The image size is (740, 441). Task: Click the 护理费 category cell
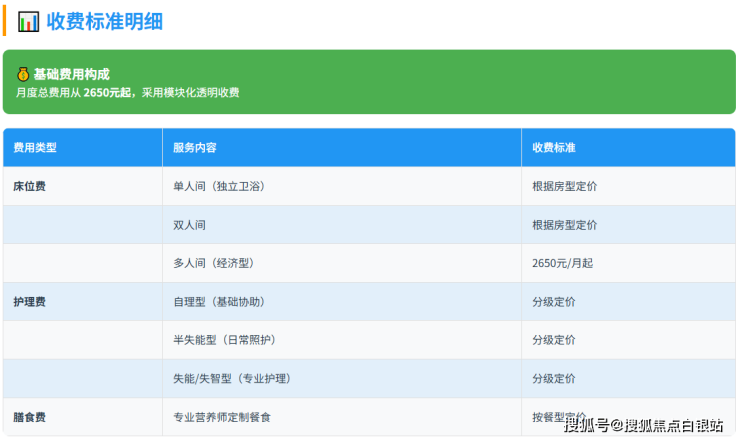(29, 301)
